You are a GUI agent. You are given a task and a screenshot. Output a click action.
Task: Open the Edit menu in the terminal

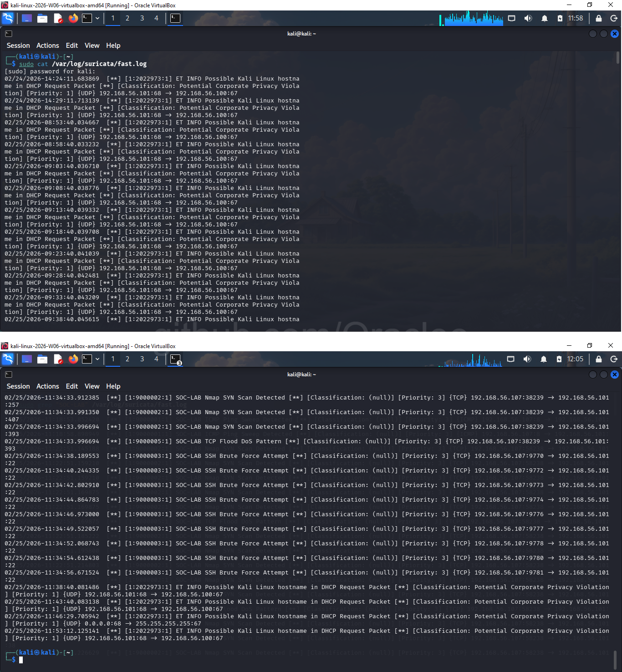(x=71, y=46)
